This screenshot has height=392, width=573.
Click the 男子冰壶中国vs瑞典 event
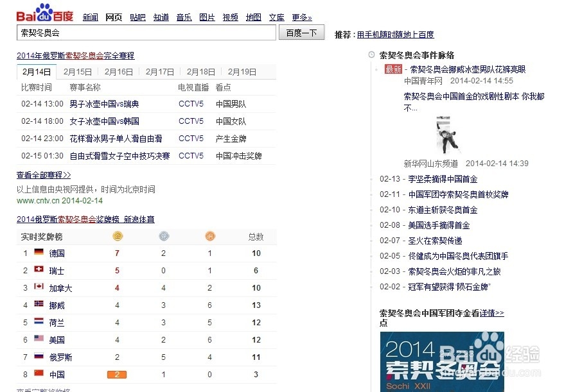coord(104,104)
